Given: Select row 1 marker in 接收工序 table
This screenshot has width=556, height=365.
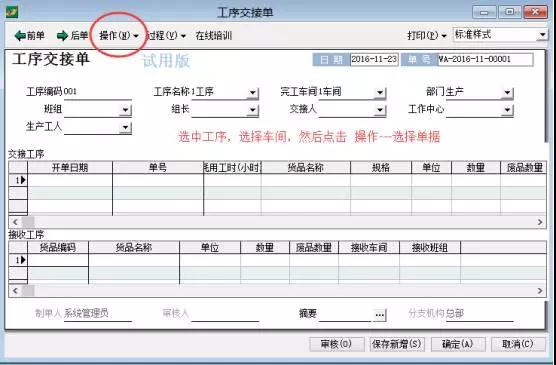Looking at the screenshot, I should (x=18, y=260).
